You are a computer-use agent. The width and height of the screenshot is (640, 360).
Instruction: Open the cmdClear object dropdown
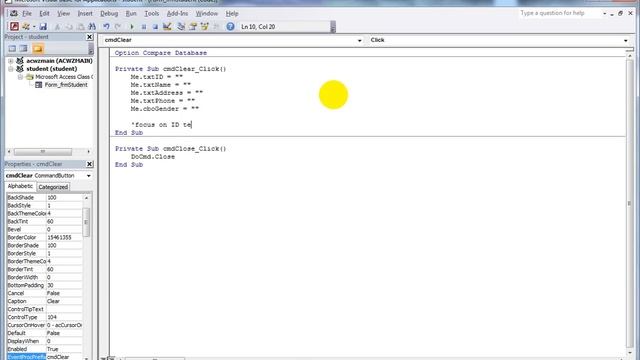[x=359, y=40]
